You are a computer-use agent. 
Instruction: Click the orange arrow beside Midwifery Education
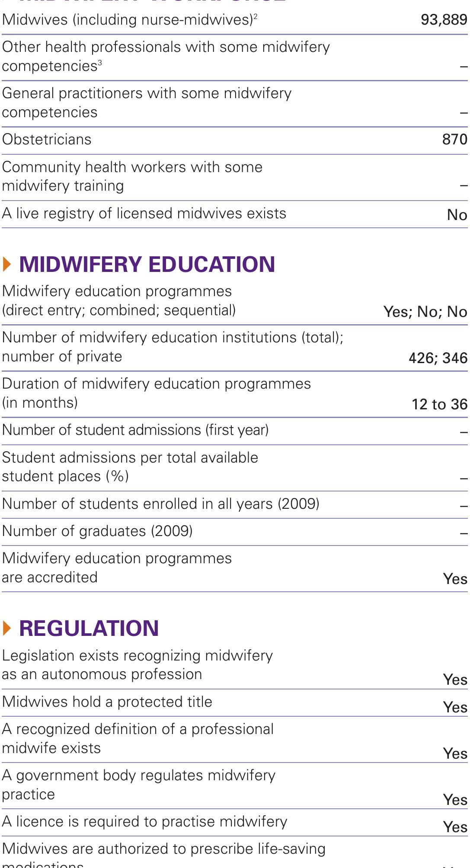click(x=6, y=265)
